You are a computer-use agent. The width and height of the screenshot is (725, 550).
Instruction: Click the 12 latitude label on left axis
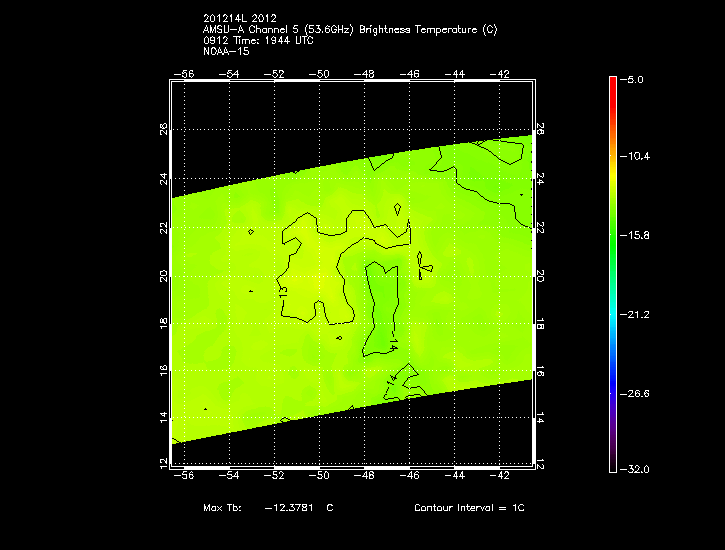pos(163,463)
